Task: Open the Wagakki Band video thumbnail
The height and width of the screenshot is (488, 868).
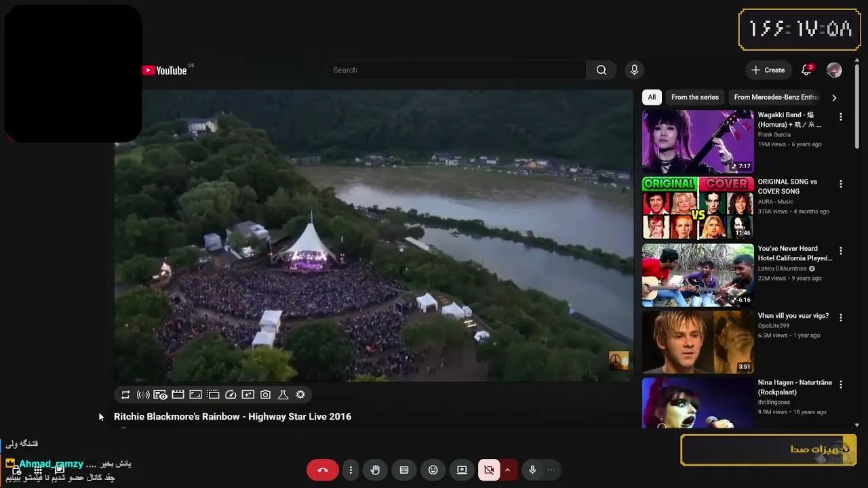Action: [698, 141]
